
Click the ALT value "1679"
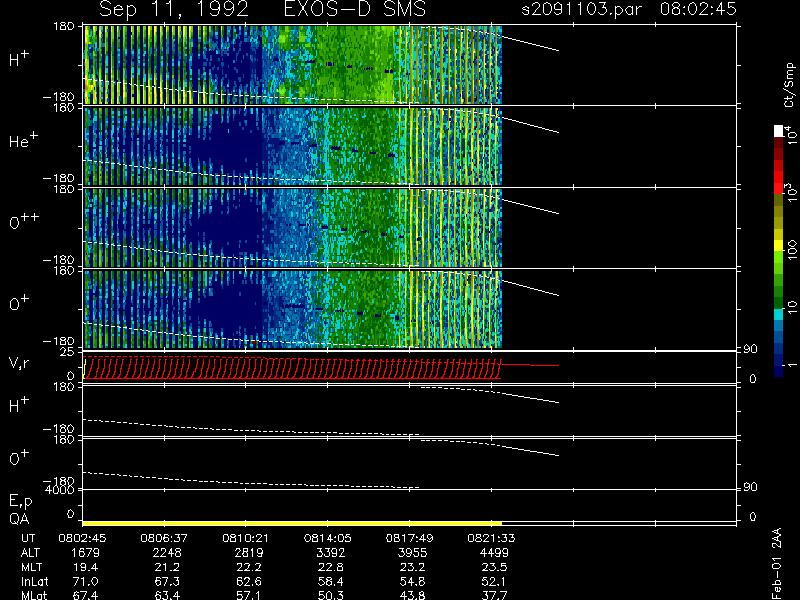(x=86, y=553)
